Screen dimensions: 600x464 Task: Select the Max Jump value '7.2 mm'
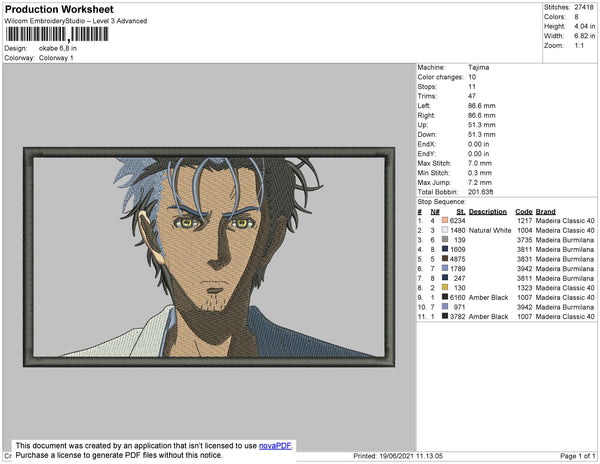coord(480,182)
